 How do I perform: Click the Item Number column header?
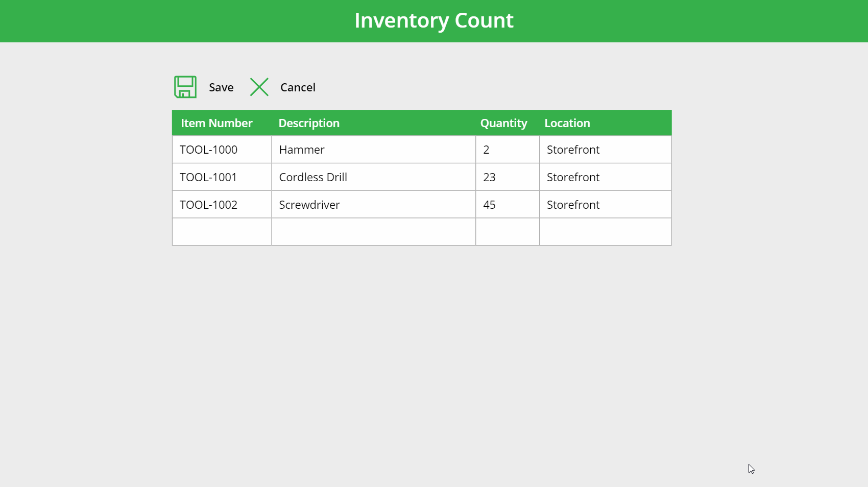tap(216, 123)
